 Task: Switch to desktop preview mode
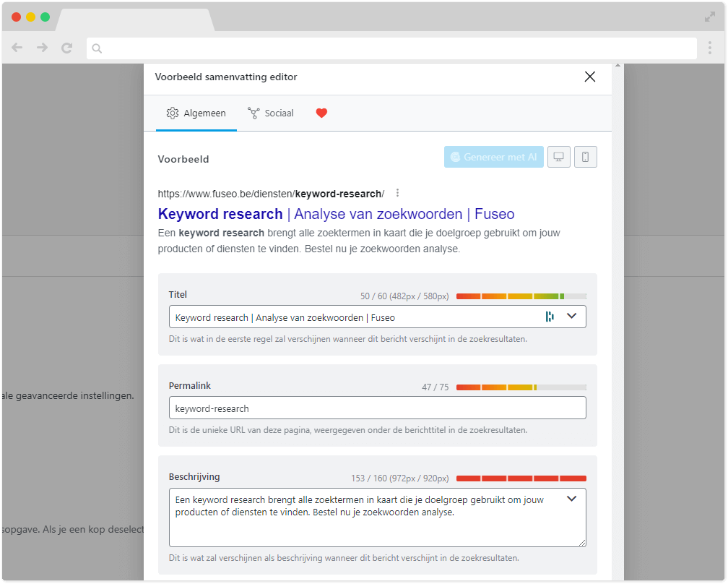[558, 157]
